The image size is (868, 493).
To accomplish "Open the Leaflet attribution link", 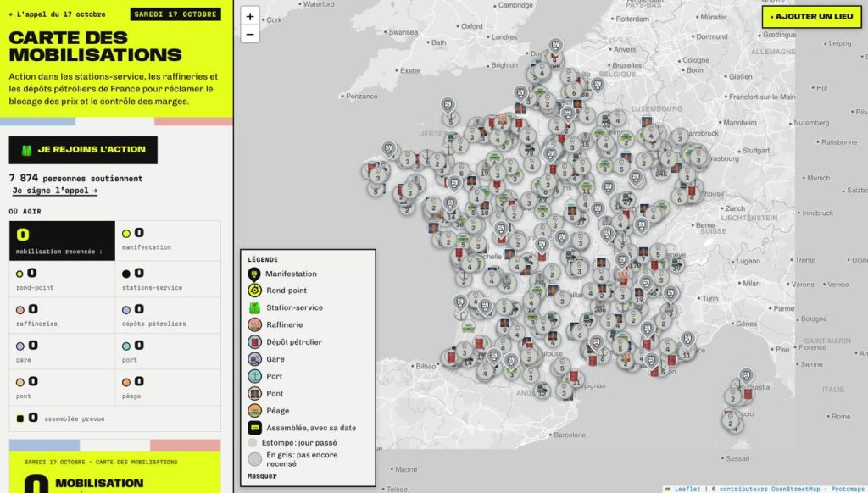I will (687, 489).
